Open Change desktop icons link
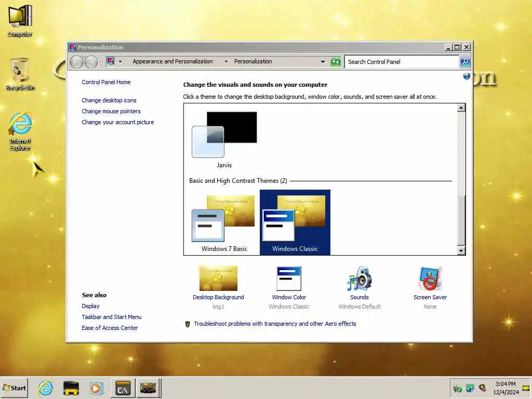 109,100
